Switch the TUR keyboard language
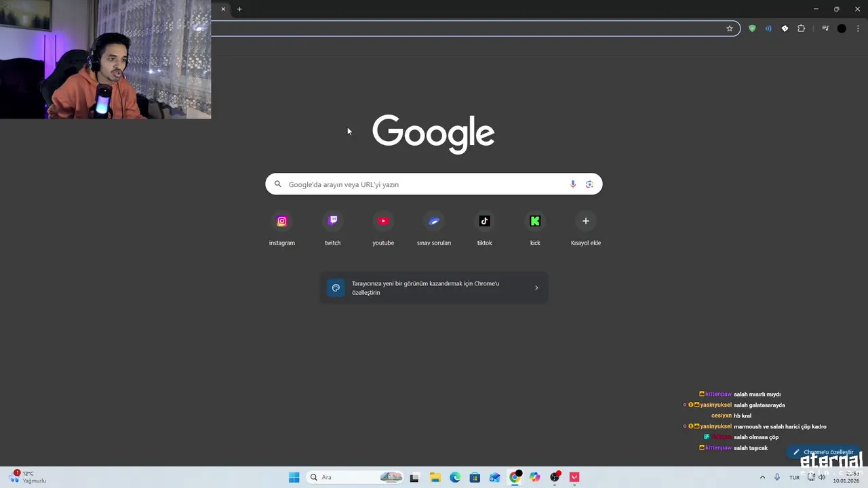The image size is (868, 488). pos(794,477)
